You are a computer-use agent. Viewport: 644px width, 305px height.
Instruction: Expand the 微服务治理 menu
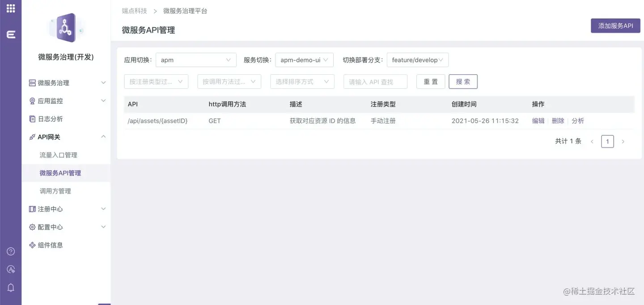point(103,83)
